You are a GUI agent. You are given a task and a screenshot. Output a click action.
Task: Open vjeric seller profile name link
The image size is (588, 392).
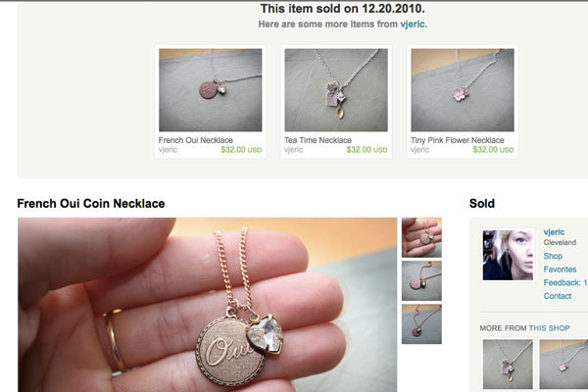[x=554, y=232]
